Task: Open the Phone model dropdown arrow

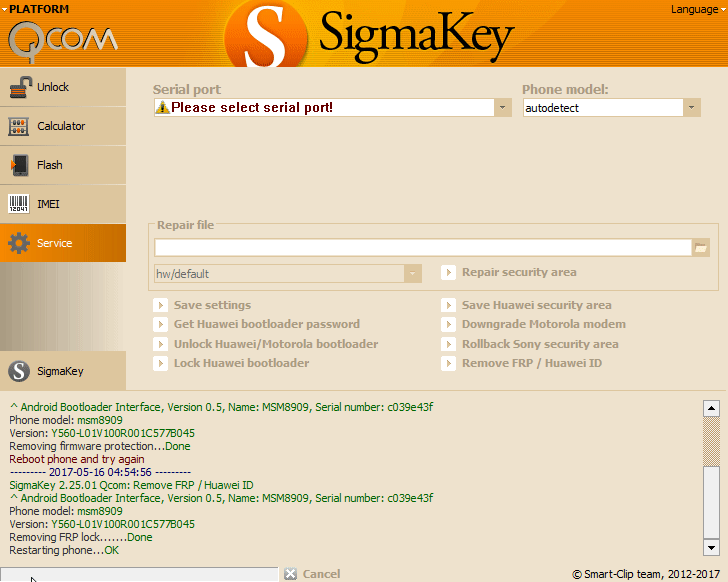Action: click(x=691, y=108)
